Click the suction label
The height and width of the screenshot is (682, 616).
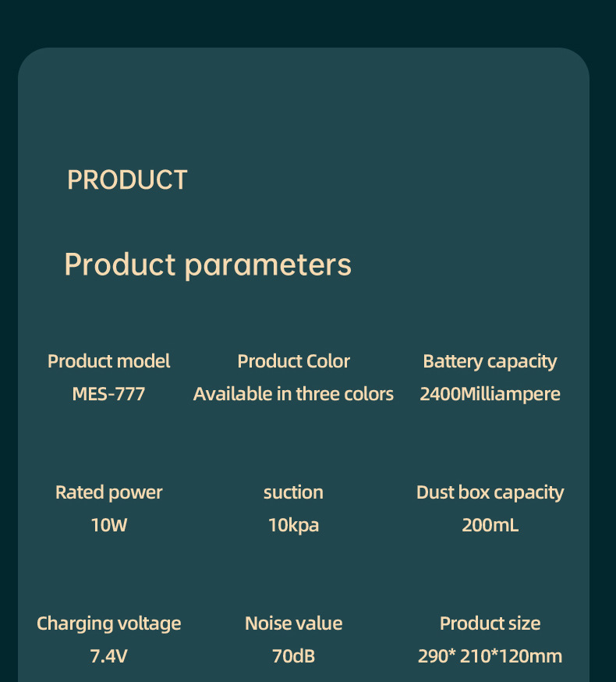[293, 492]
